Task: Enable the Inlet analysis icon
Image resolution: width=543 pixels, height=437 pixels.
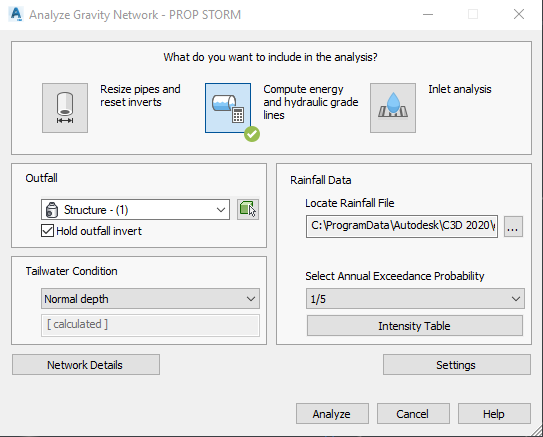Action: (393, 108)
